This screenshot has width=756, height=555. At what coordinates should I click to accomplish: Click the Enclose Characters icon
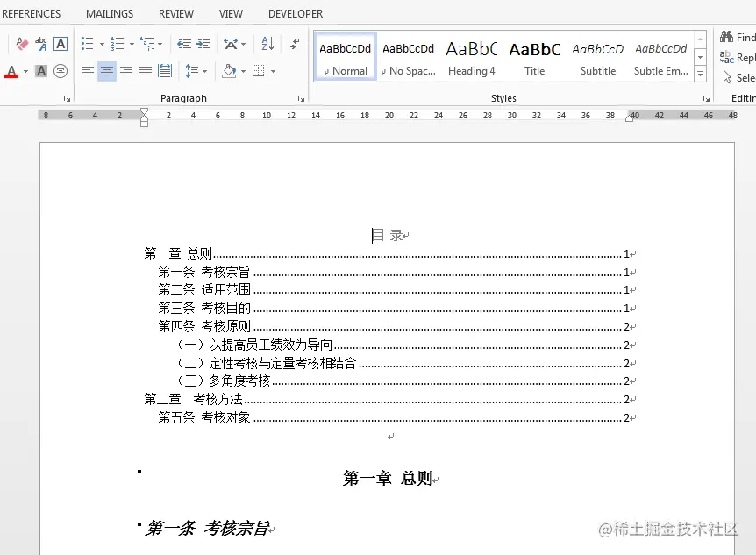pyautogui.click(x=60, y=71)
